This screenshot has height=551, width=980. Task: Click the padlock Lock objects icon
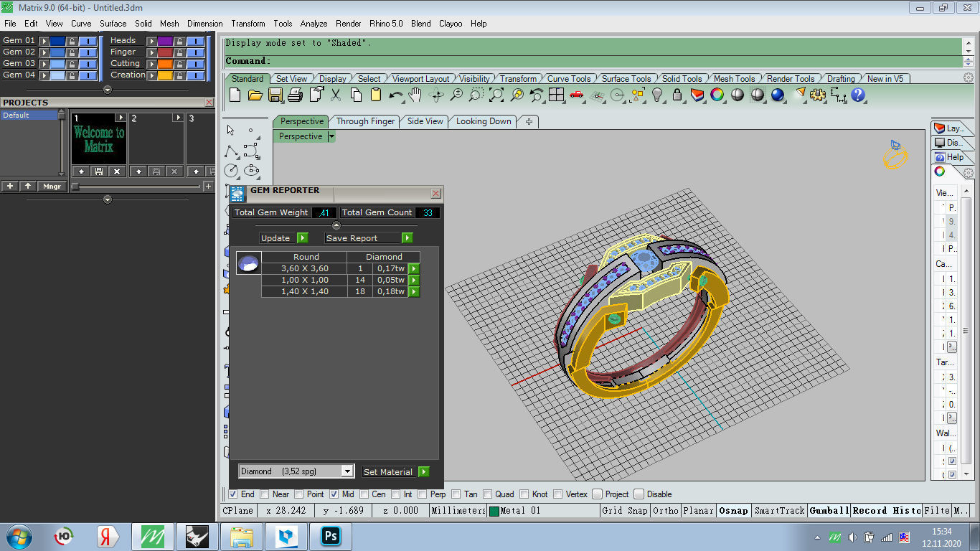click(x=677, y=95)
